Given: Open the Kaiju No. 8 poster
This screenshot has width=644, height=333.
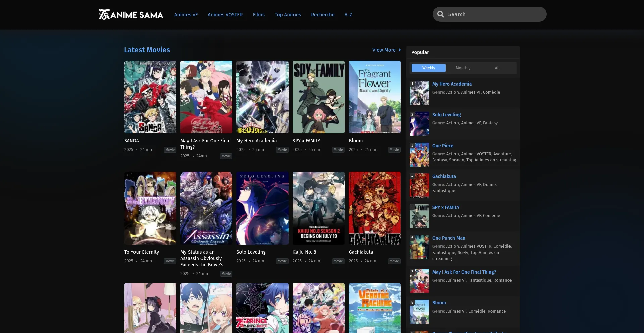Looking at the screenshot, I should pyautogui.click(x=318, y=208).
